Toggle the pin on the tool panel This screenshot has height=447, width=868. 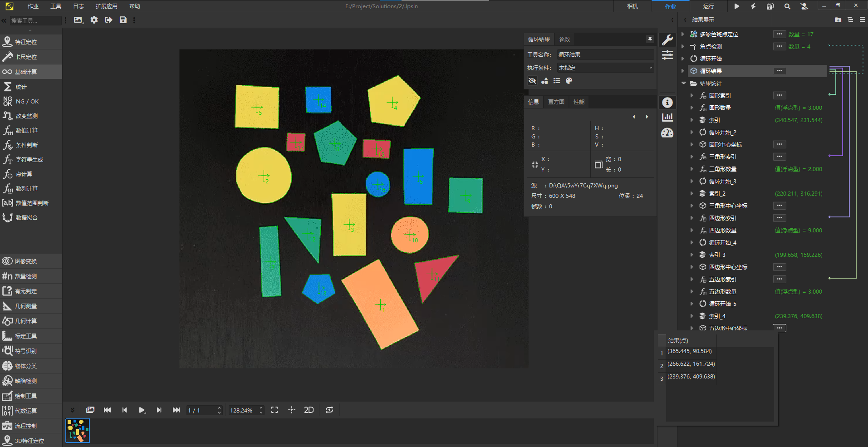click(x=650, y=39)
